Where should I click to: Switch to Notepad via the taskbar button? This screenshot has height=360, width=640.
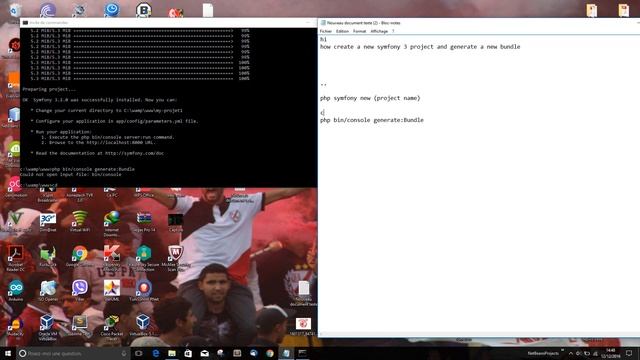tap(286, 353)
